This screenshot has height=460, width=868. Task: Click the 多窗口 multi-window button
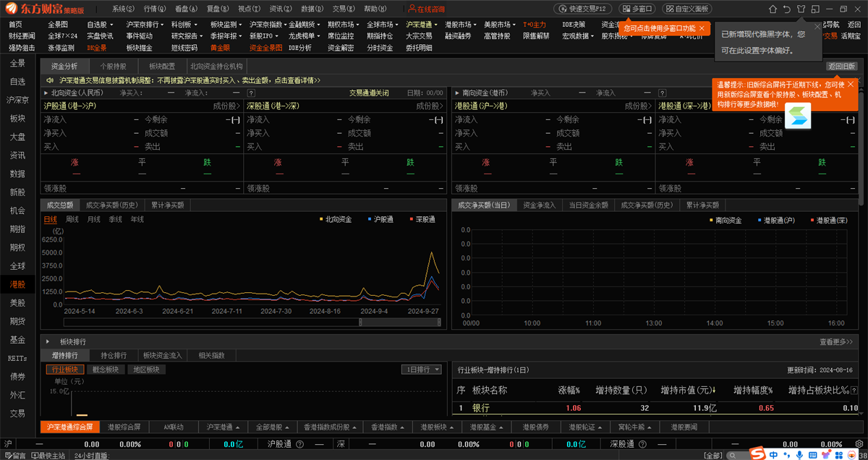[x=637, y=9]
